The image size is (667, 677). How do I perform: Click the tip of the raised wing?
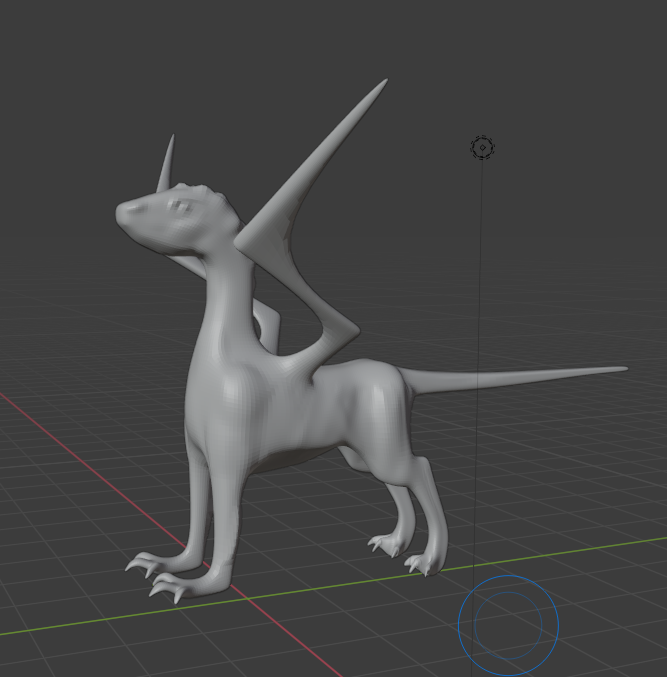tap(383, 83)
